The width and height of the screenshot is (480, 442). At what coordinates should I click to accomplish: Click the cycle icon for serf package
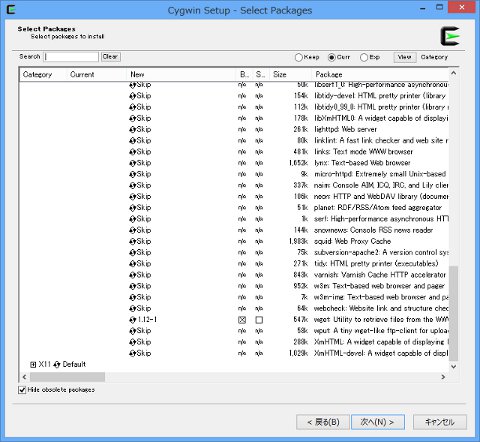133,219
